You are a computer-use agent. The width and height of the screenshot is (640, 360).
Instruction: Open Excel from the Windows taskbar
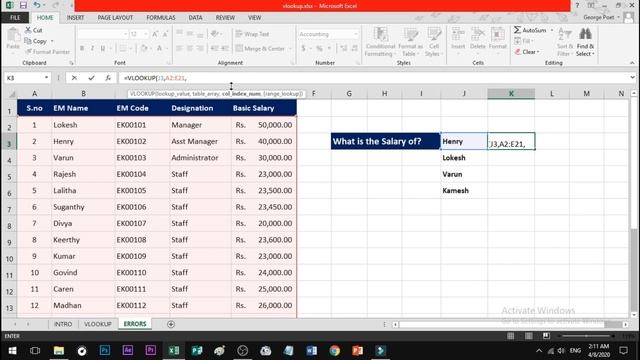point(174,351)
